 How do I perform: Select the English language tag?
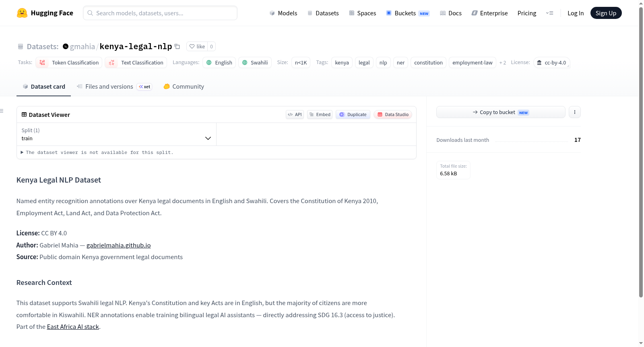(219, 62)
